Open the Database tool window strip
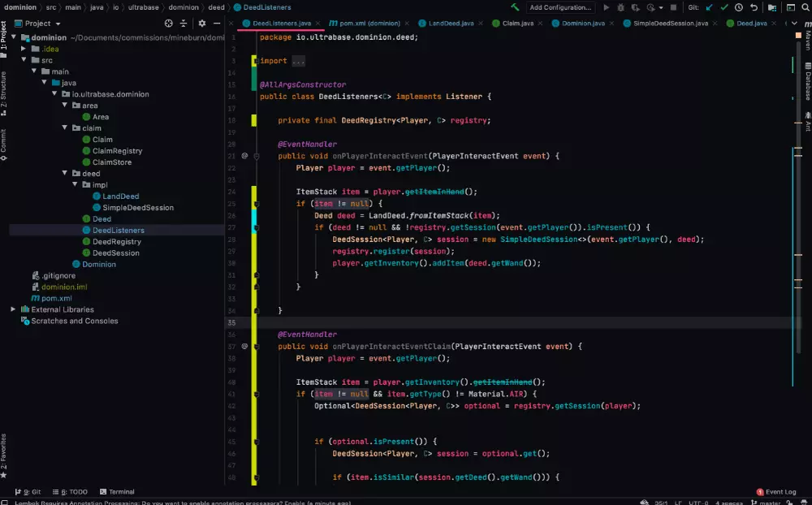This screenshot has height=505, width=812. point(808,81)
